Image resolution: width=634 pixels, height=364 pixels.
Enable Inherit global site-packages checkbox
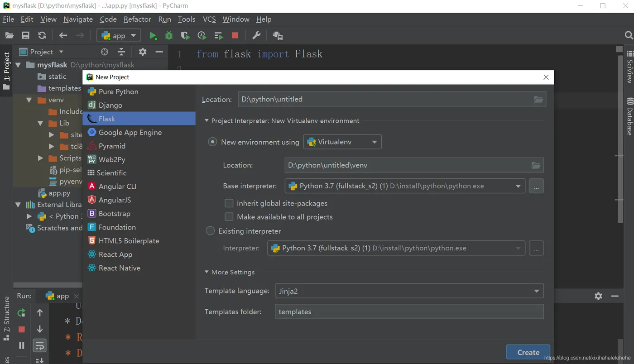(x=229, y=203)
